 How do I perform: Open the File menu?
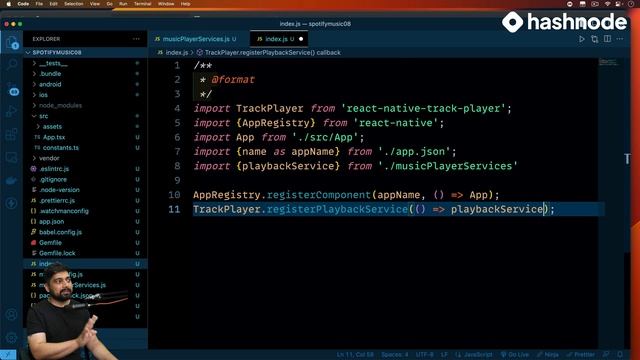[39, 4]
